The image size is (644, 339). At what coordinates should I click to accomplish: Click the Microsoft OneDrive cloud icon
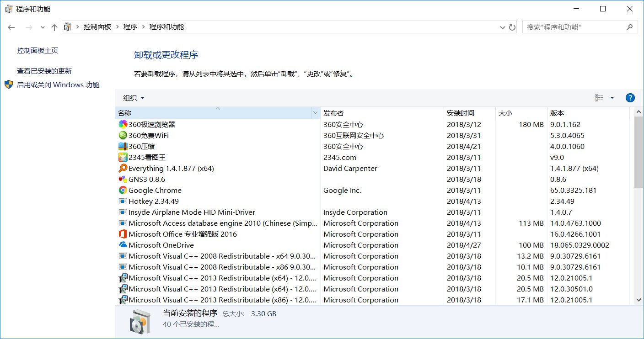[x=123, y=245]
